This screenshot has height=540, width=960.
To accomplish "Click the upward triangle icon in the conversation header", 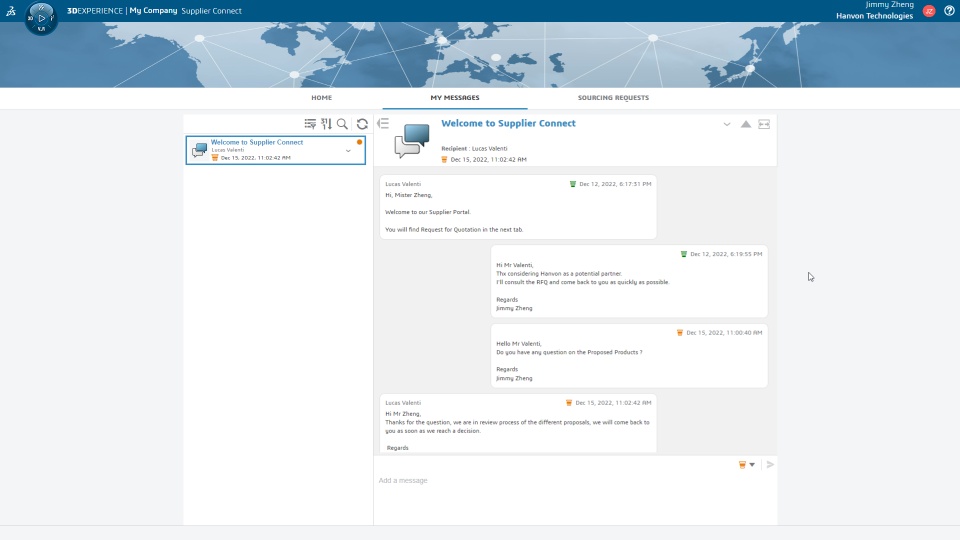I will click(x=746, y=124).
